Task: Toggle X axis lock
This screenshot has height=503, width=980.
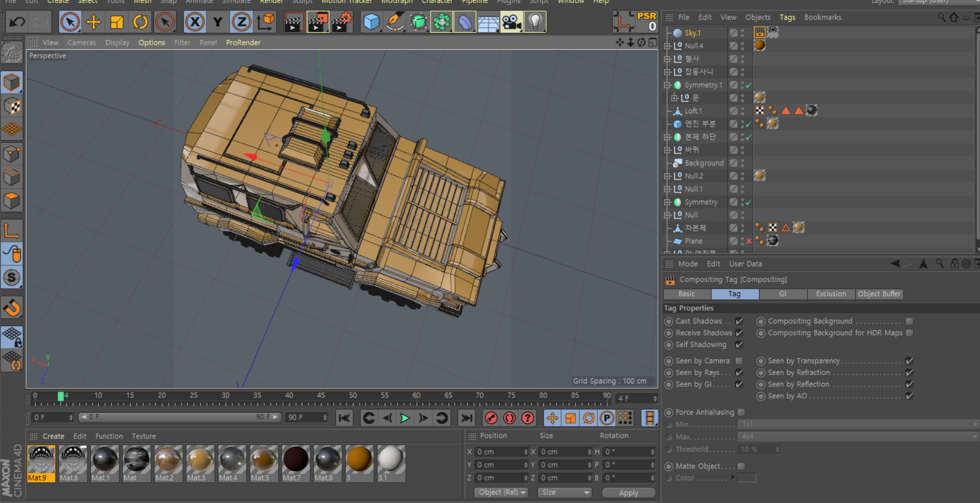Action: [194, 22]
